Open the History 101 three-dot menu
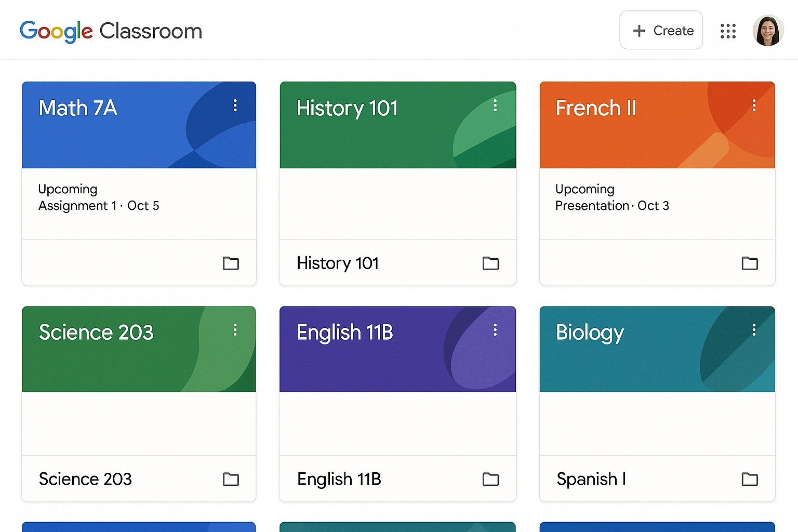This screenshot has height=532, width=798. pos(495,106)
